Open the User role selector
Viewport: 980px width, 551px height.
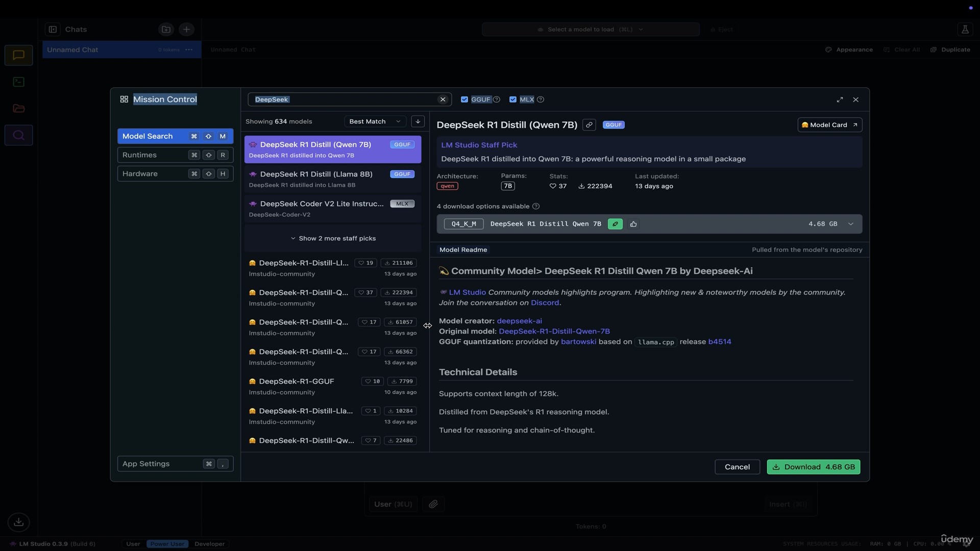[393, 504]
